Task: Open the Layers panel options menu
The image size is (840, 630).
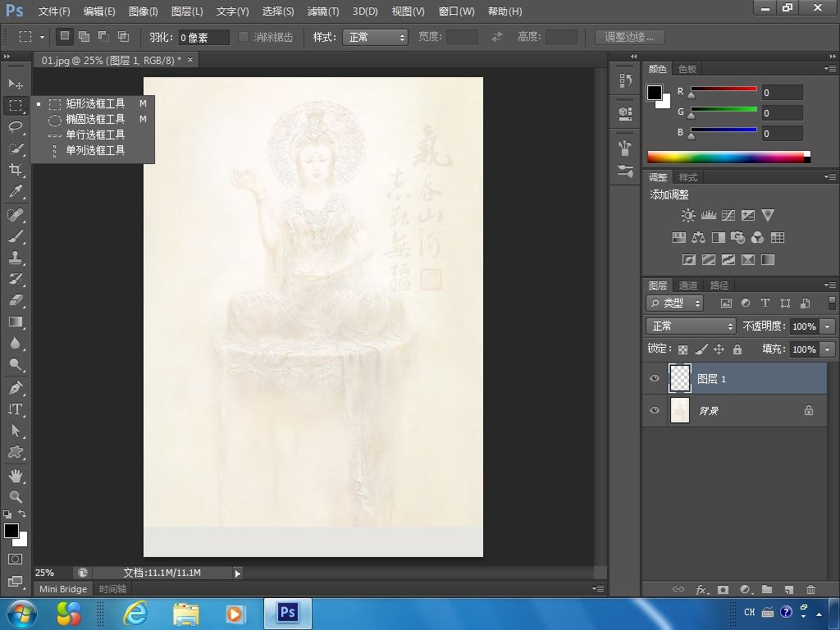Action: (830, 285)
